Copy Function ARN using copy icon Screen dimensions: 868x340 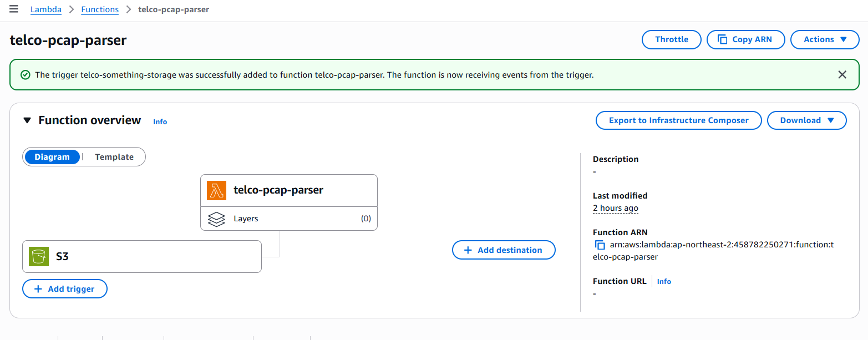coord(600,245)
